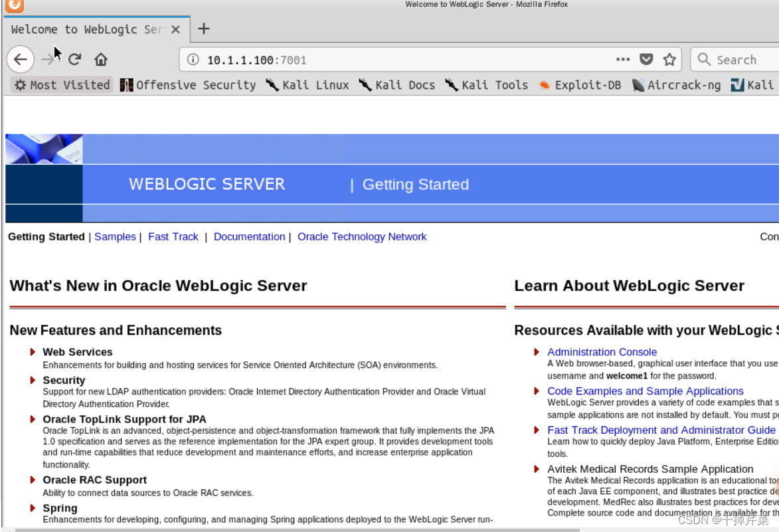Viewport: 779px width, 532px height.
Task: Open Fast Track Deployment and Administrator Guide
Action: click(x=661, y=430)
